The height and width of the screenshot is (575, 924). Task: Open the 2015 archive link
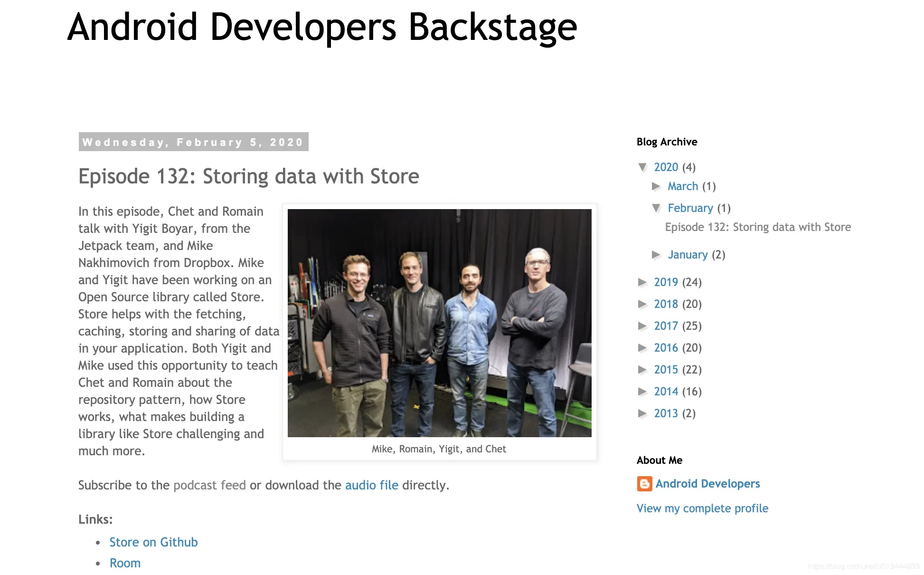[666, 370]
